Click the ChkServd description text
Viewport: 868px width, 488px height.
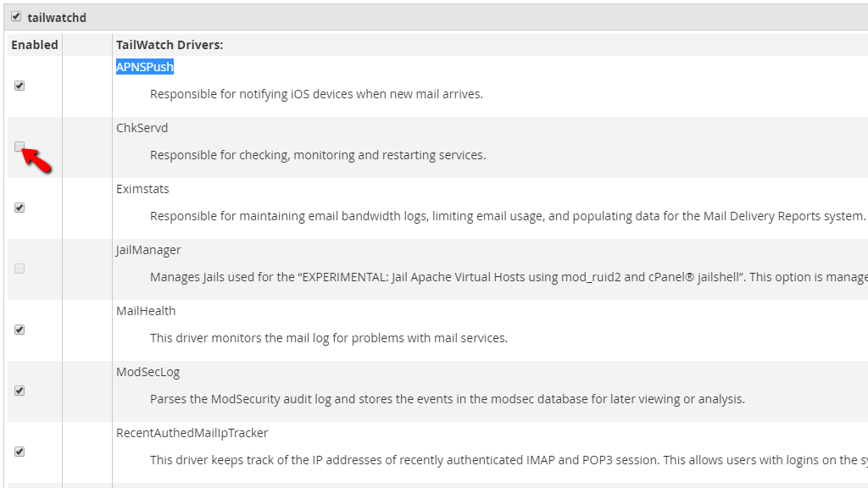(318, 155)
